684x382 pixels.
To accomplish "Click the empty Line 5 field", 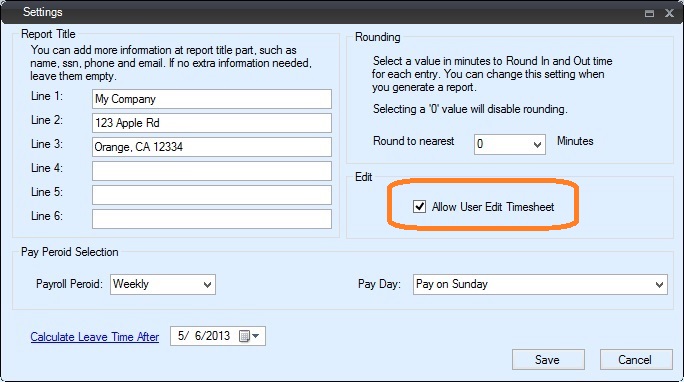I will click(212, 195).
